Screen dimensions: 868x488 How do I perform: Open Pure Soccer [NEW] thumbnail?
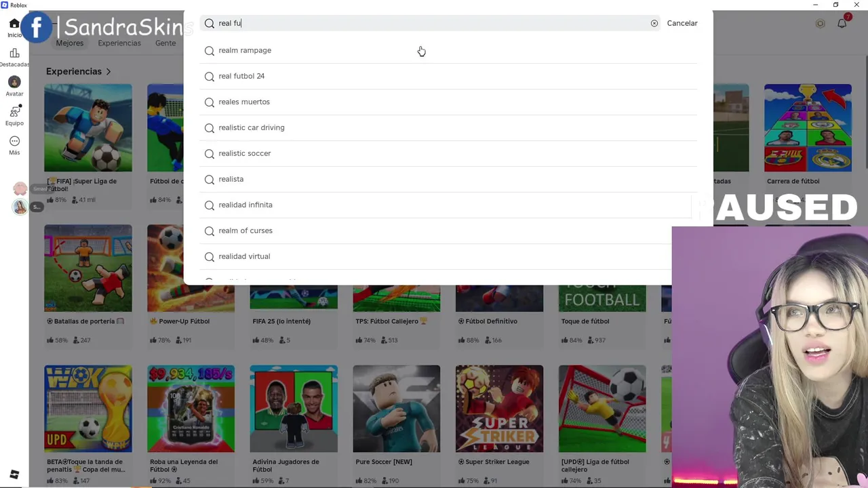(x=397, y=409)
